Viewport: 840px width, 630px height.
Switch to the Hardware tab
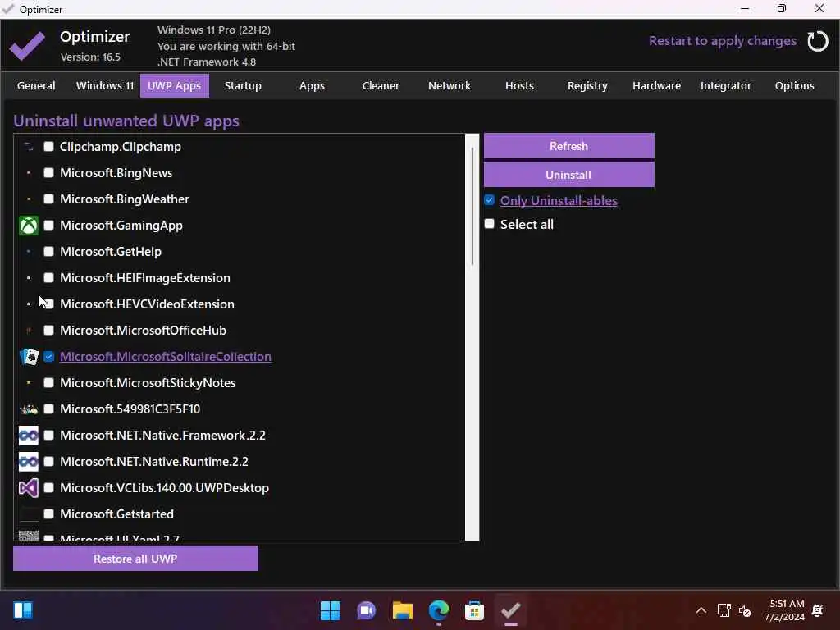click(656, 85)
